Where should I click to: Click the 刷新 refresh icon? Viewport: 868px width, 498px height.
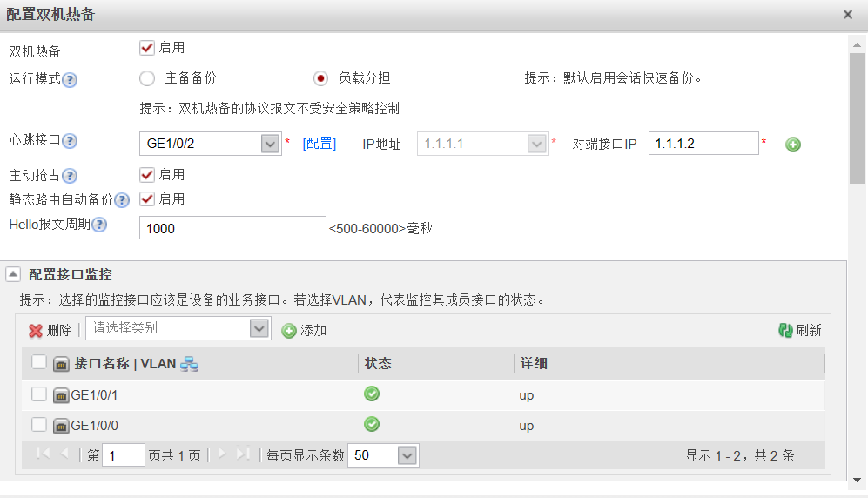785,330
